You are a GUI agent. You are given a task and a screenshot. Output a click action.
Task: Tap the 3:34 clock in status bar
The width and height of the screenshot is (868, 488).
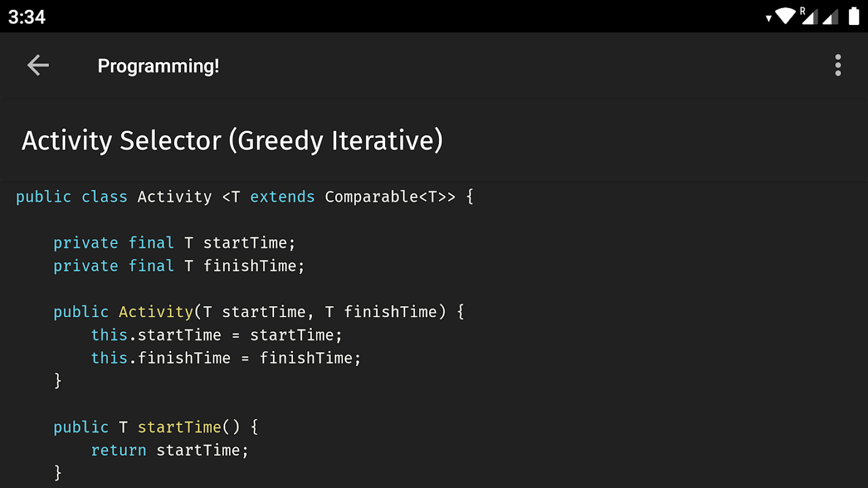27,16
